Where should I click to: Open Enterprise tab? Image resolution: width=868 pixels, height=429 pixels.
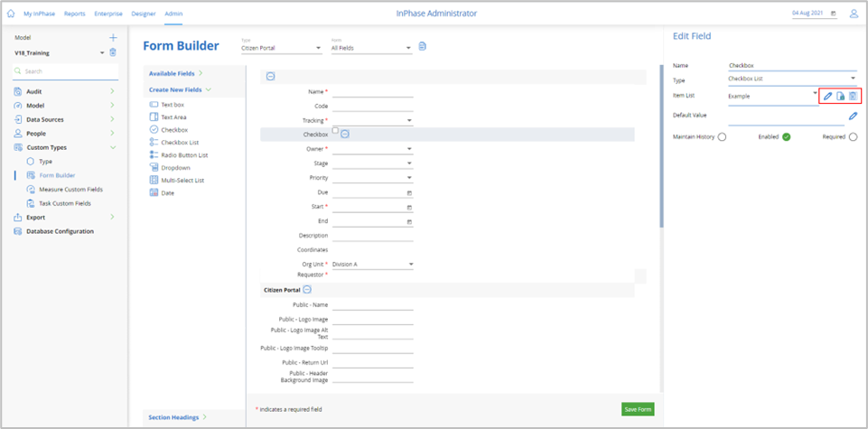[108, 14]
